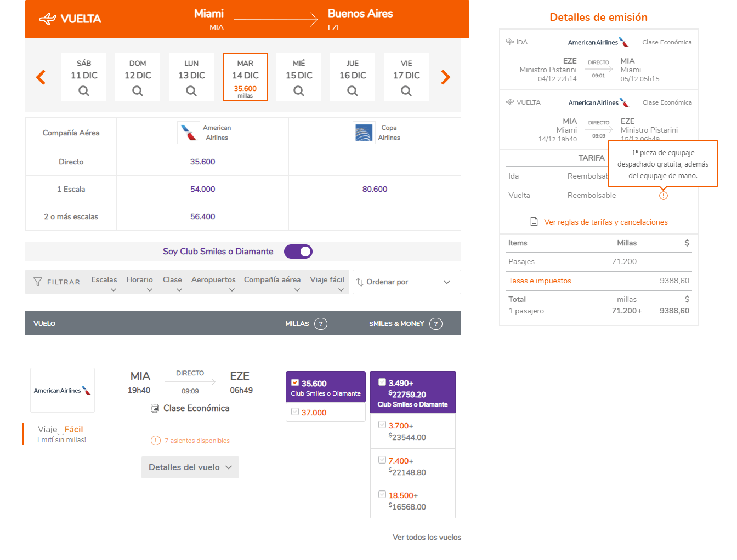Check the 3.490+ $22759.20 option

(382, 382)
